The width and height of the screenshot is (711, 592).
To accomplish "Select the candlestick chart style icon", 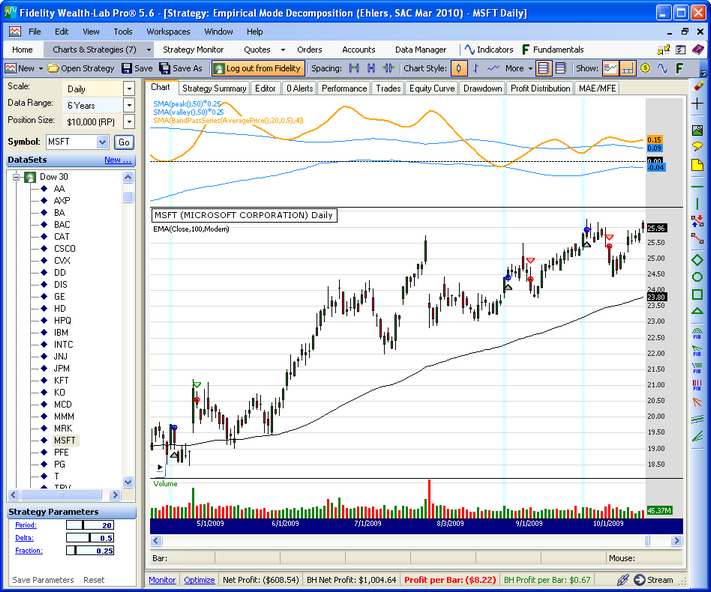I will (x=459, y=68).
